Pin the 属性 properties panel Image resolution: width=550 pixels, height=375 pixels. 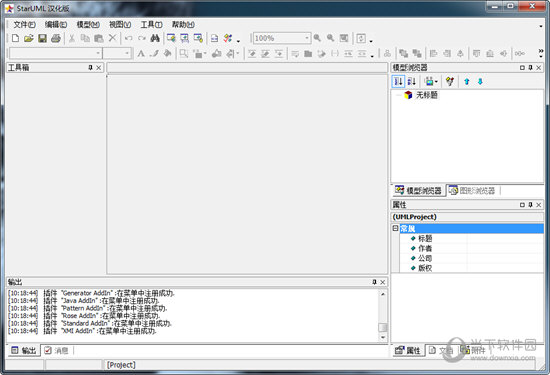click(x=530, y=205)
